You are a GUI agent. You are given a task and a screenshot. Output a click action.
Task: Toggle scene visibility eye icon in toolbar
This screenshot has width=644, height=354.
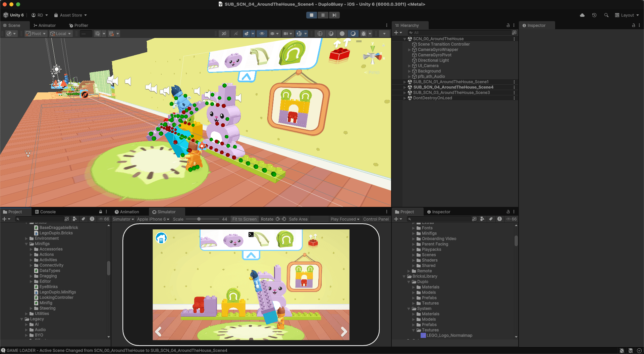pyautogui.click(x=262, y=34)
